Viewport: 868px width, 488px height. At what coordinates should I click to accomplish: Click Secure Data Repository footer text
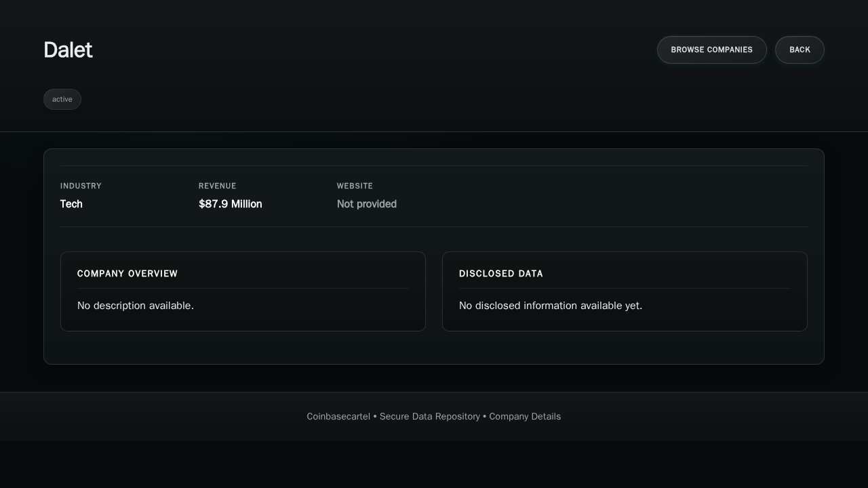tap(429, 417)
